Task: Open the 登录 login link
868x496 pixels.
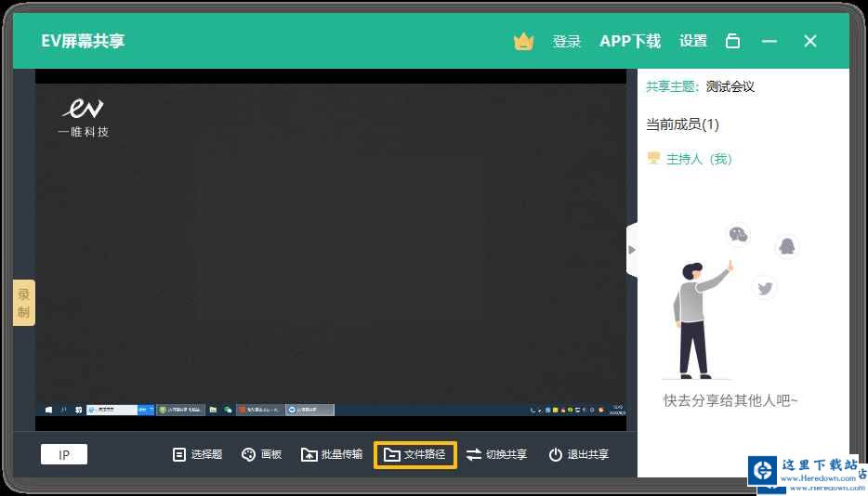Action: (x=566, y=41)
